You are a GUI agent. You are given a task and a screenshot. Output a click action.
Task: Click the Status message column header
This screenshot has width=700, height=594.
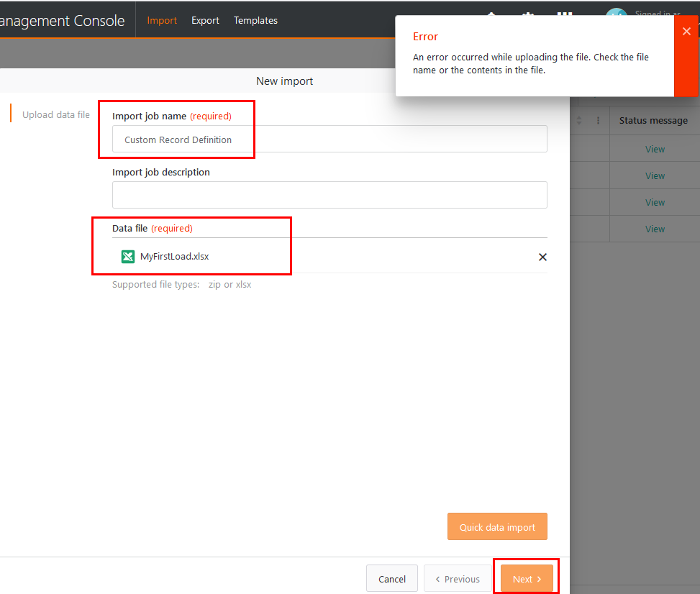point(653,121)
